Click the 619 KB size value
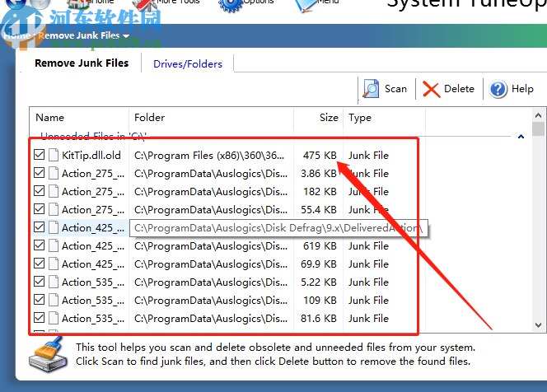 (320, 246)
